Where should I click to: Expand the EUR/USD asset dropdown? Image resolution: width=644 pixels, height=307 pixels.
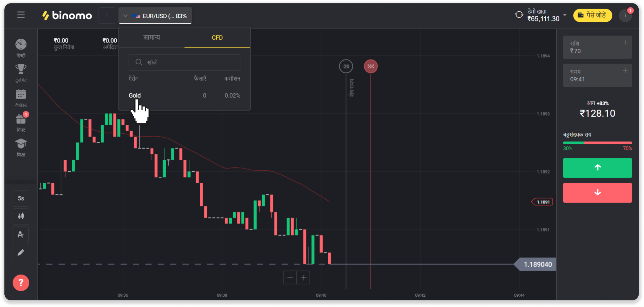pos(155,16)
